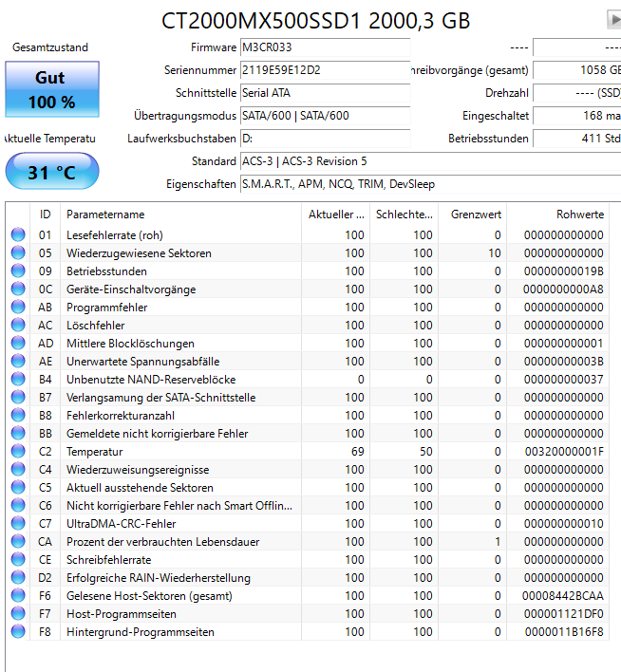Click status icon of Mittlere Blocklöschungen row
621x672 pixels.
(x=18, y=343)
